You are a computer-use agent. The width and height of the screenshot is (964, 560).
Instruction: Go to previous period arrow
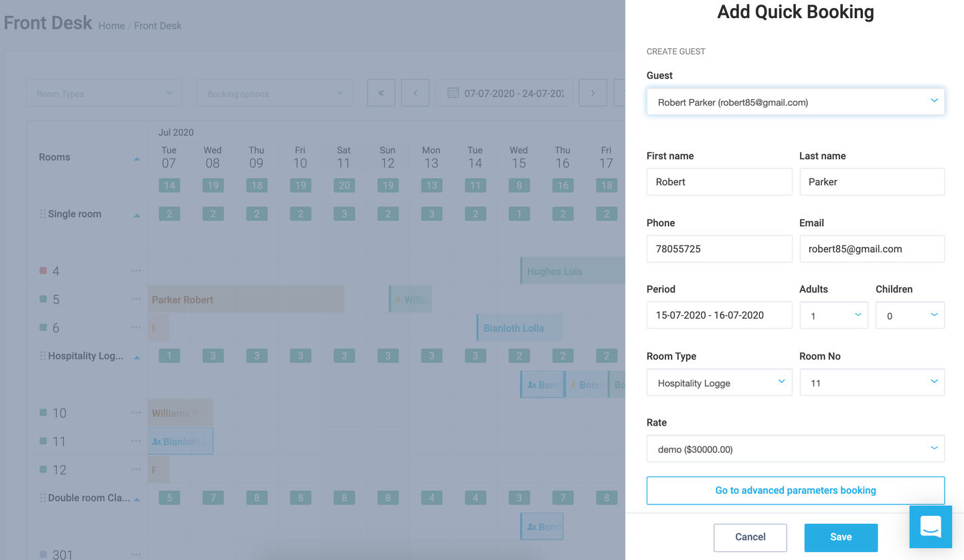pos(415,93)
